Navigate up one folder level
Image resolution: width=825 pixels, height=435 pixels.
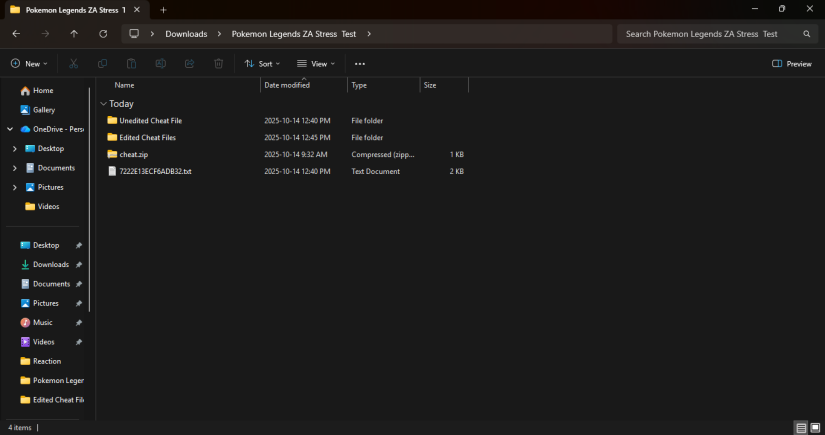[74, 34]
